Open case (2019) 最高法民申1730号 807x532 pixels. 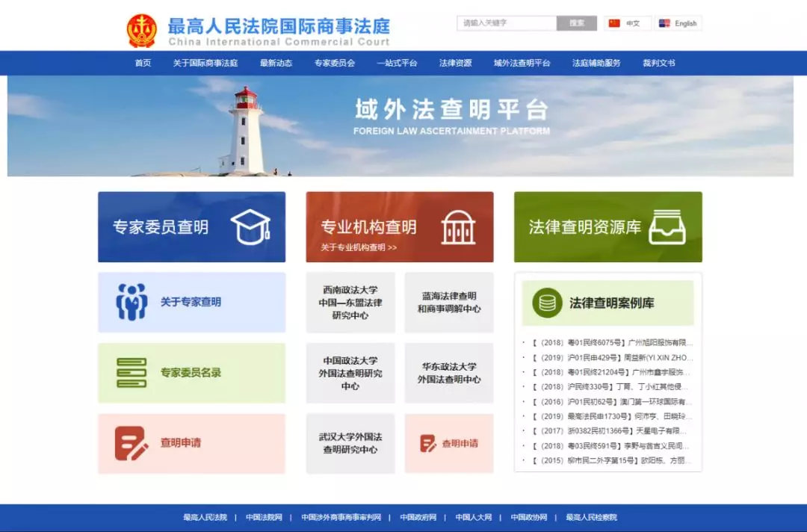(613, 416)
